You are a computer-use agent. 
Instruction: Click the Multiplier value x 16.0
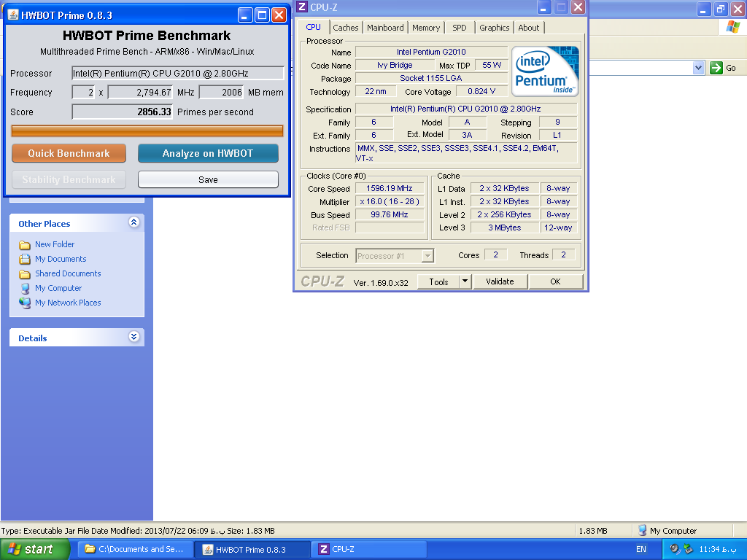click(390, 201)
